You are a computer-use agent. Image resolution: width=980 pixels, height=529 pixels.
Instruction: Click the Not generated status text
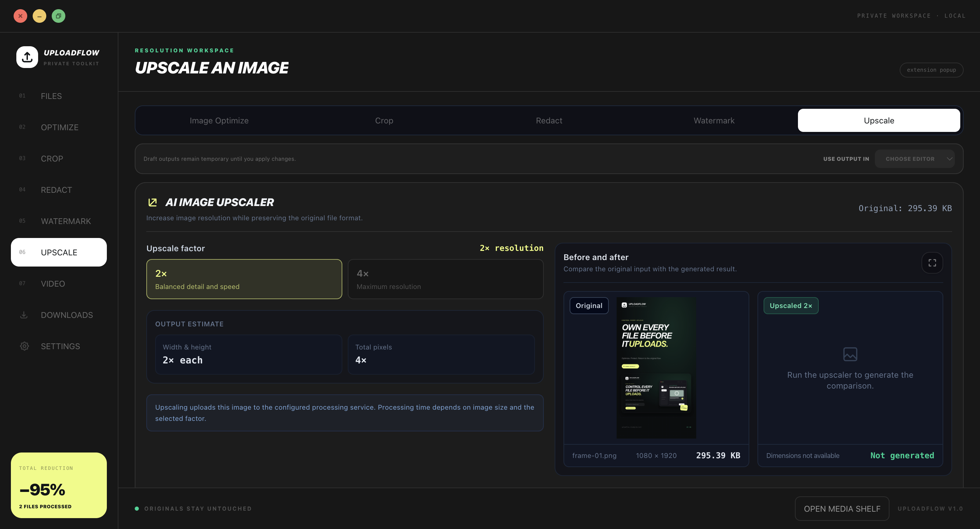coord(902,455)
